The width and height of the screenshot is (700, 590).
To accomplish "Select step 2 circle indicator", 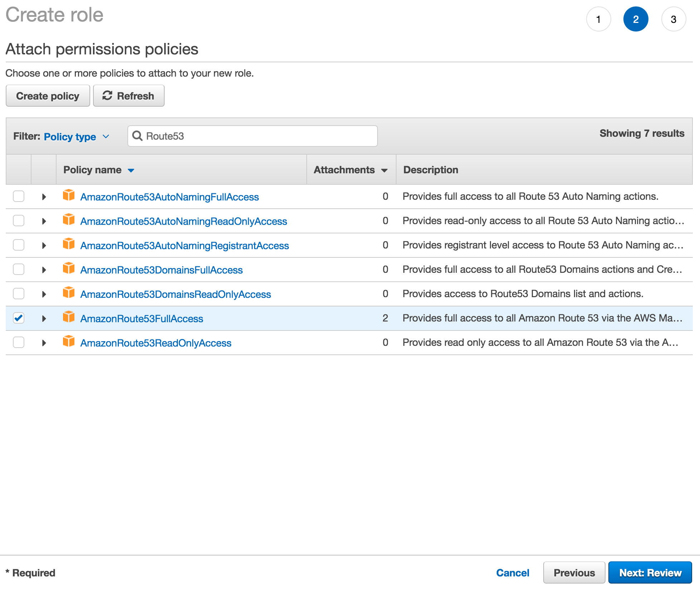I will [636, 19].
